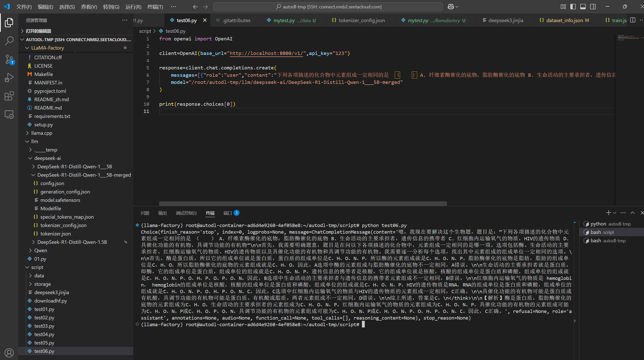The image size is (644, 360).
Task: Click the Copilot icon in title bar
Action: (451, 7)
